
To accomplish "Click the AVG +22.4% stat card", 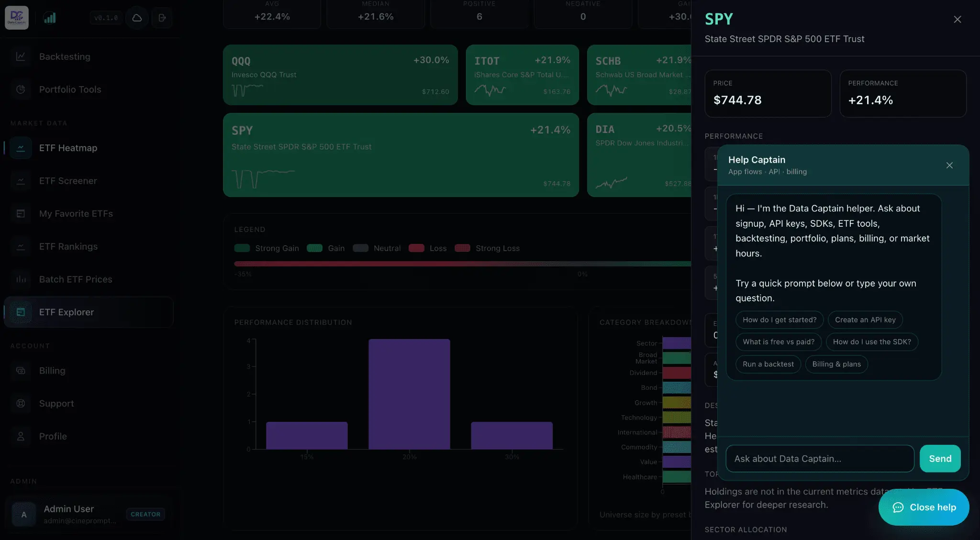I will [x=272, y=14].
